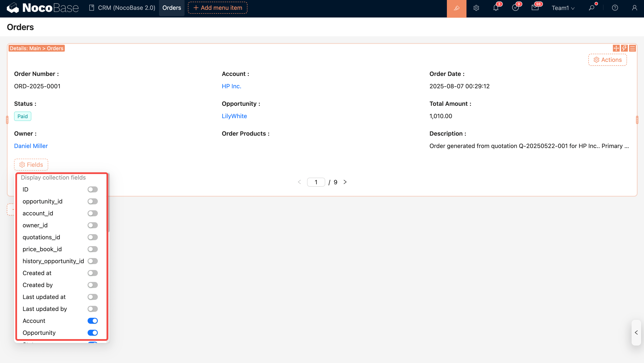Screen dimensions: 644x363
Task: Open the HP Inc. account link
Action: pos(231,86)
